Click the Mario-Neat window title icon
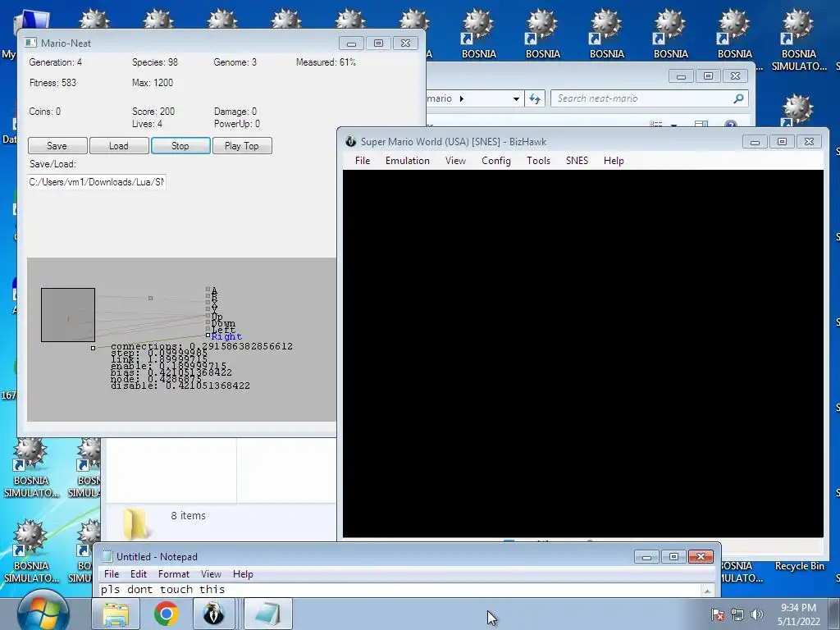Viewport: 840px width, 630px height. [30, 43]
